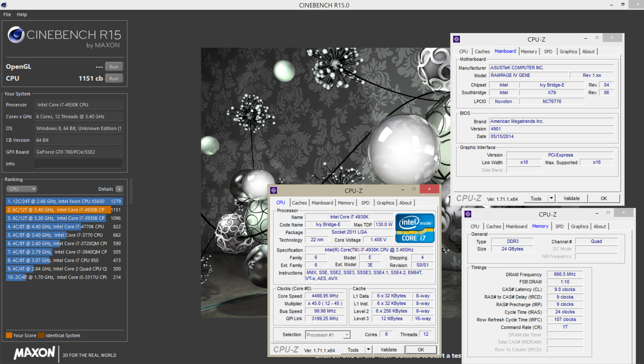Minimize the Mainboard CPU-Z window
The width and height of the screenshot is (644, 364).
[586, 38]
